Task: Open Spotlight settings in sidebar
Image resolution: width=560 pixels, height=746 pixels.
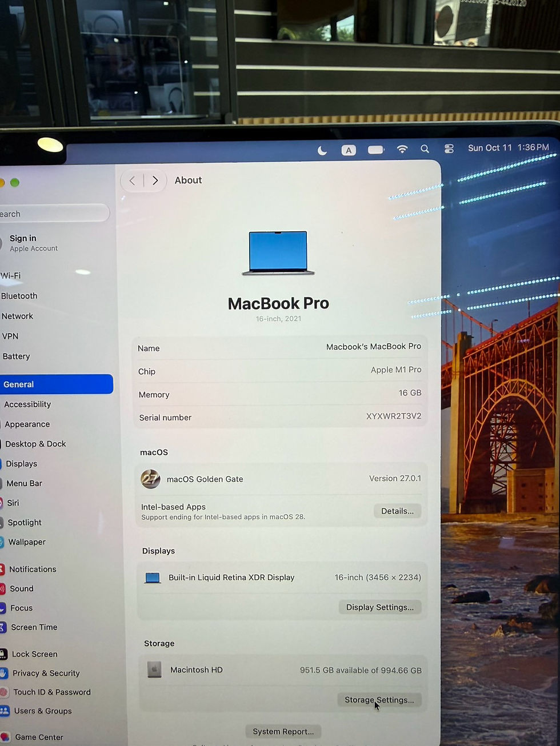Action: click(x=24, y=522)
